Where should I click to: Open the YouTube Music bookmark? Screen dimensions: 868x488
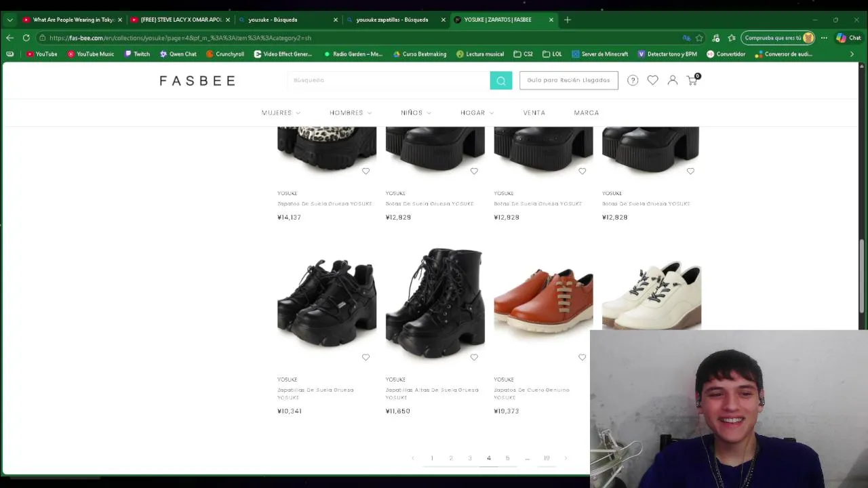click(91, 54)
